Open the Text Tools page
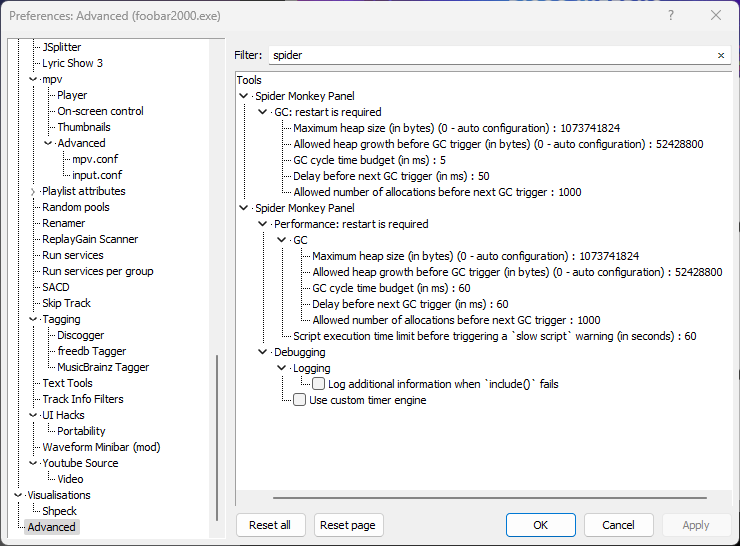The image size is (740, 546). tap(67, 383)
